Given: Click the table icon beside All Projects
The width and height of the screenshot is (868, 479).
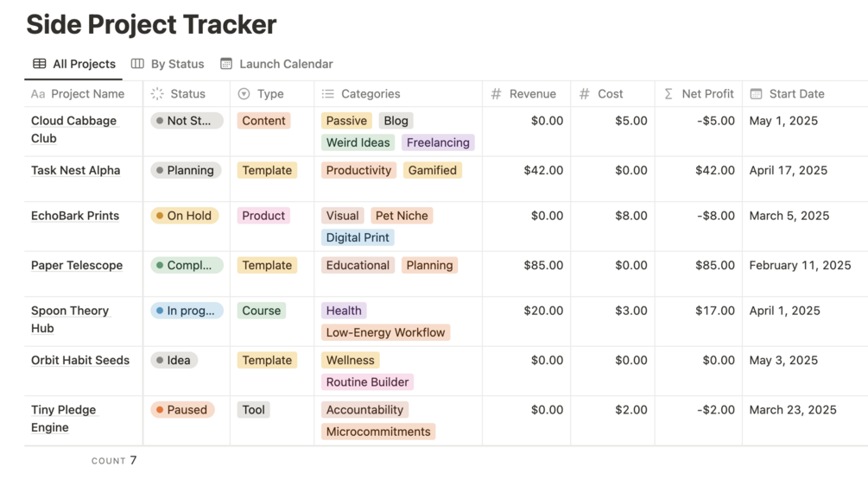Looking at the screenshot, I should point(40,64).
